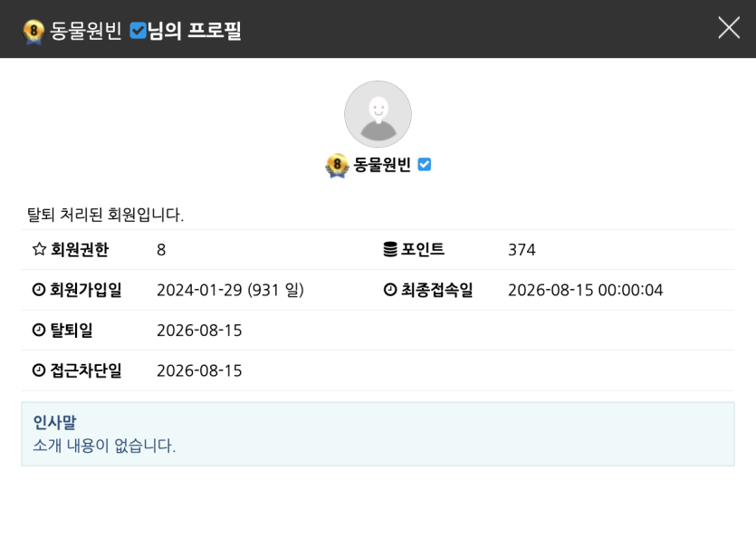Close the profile popup with X
Screen dimensions: 756x557
pyautogui.click(x=729, y=27)
